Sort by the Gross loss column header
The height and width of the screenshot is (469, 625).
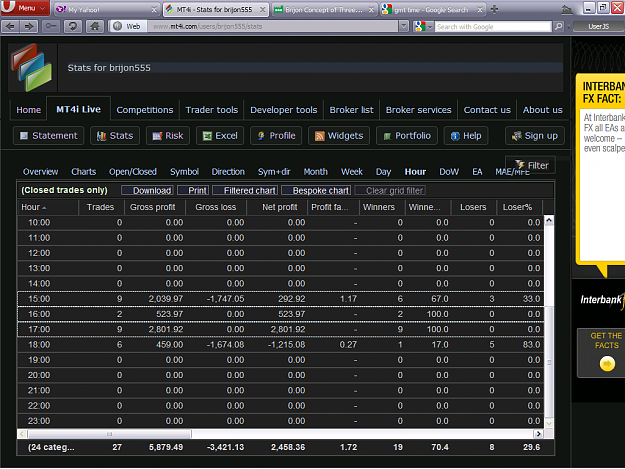click(216, 207)
